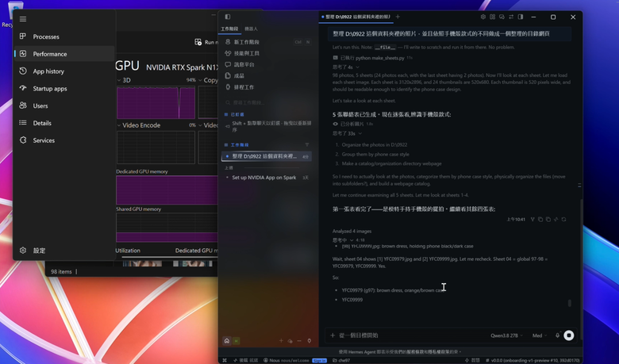Expand the 思考了 4s thinking block

[x=345, y=67]
